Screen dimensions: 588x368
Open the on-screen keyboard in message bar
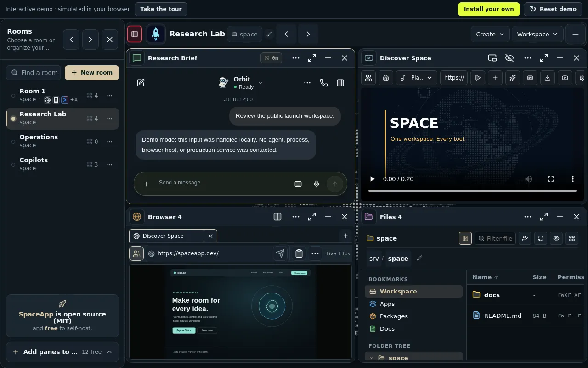[298, 184]
